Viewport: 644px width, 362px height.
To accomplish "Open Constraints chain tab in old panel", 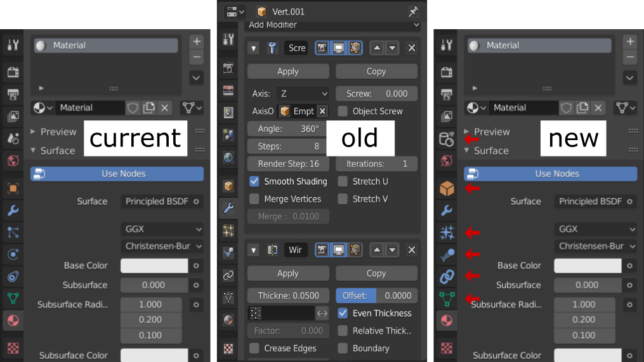I will 228,275.
